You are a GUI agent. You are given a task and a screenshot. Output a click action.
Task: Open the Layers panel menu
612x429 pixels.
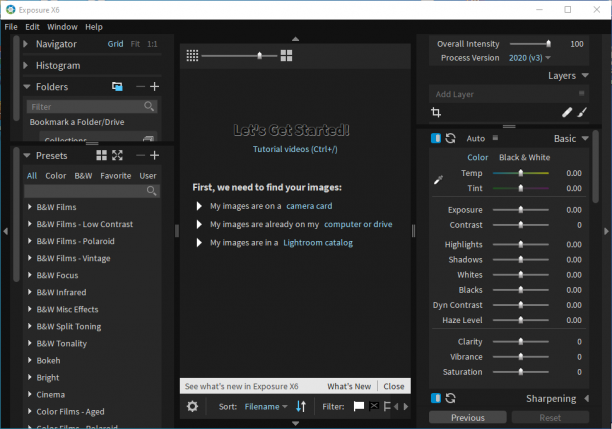coord(585,75)
